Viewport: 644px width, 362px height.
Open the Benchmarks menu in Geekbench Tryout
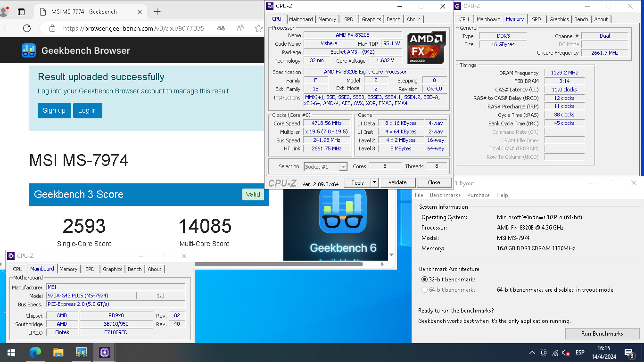[445, 195]
